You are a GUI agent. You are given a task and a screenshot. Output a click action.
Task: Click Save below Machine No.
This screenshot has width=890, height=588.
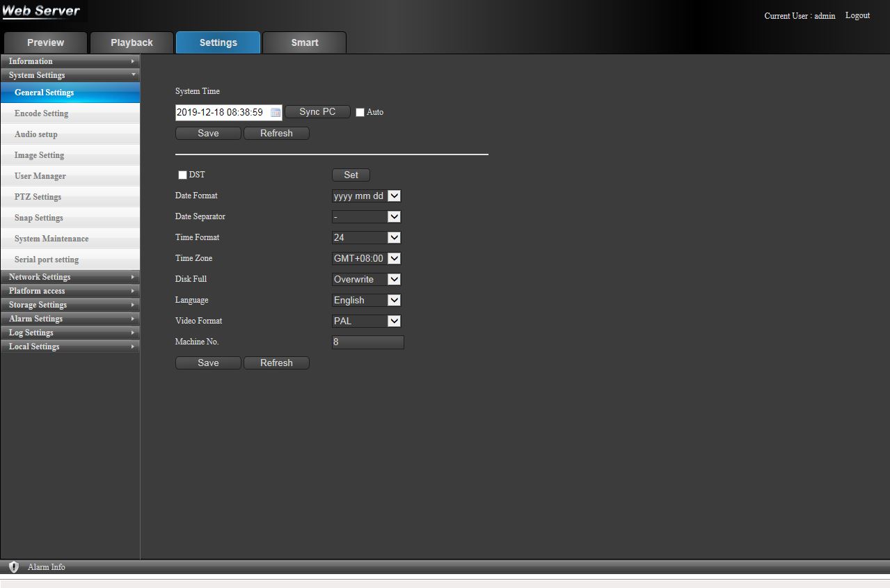208,363
